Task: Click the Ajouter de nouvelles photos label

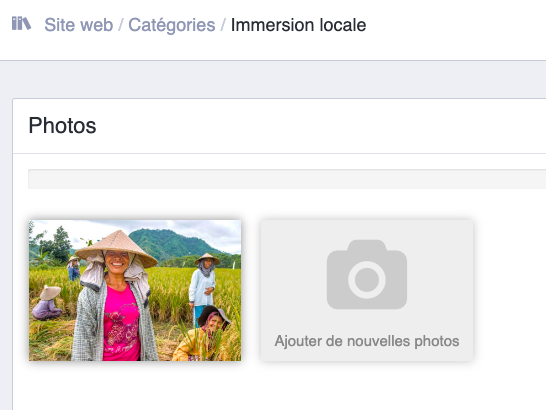Action: coord(367,341)
